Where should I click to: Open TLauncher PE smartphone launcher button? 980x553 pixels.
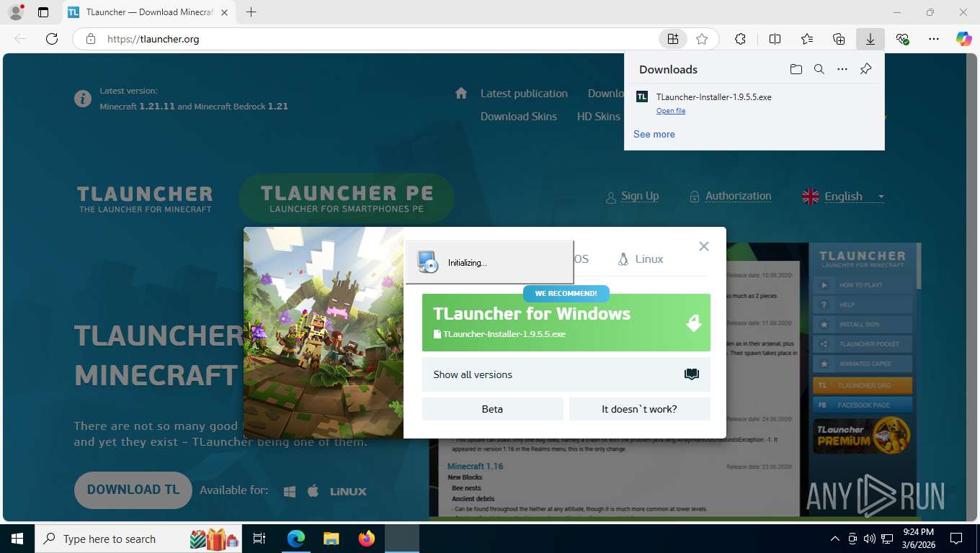(x=347, y=198)
